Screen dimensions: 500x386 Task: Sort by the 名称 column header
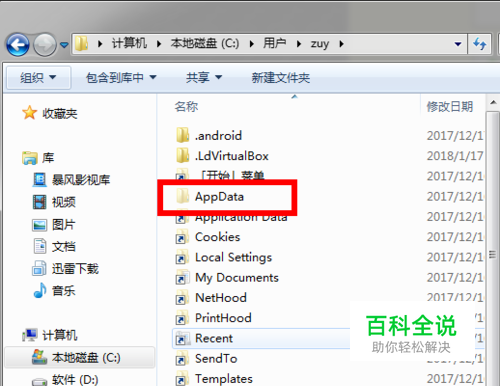186,107
